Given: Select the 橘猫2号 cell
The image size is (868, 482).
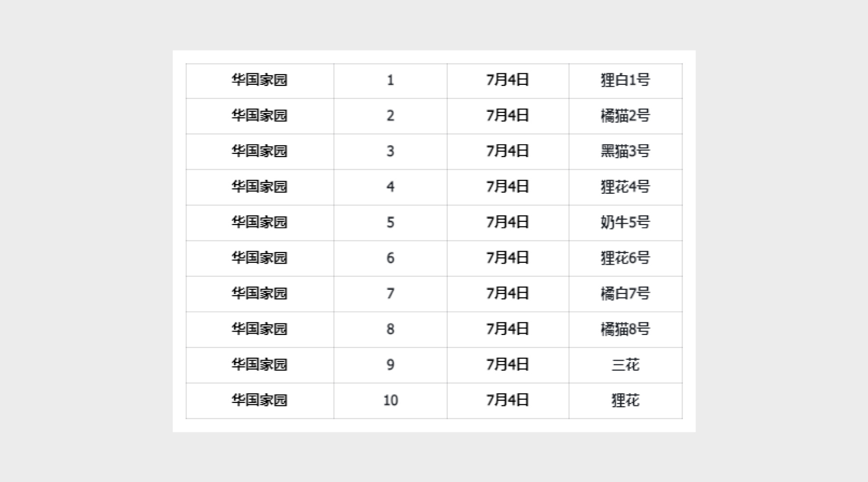Looking at the screenshot, I should click(x=625, y=116).
